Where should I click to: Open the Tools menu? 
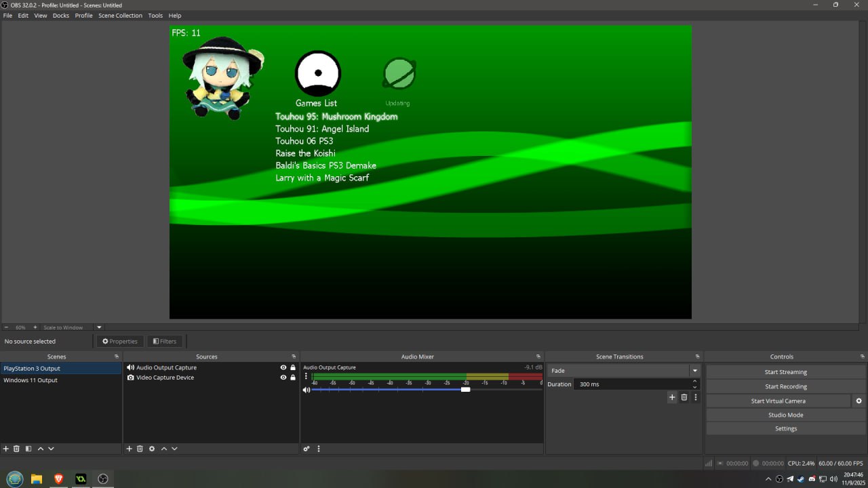155,16
